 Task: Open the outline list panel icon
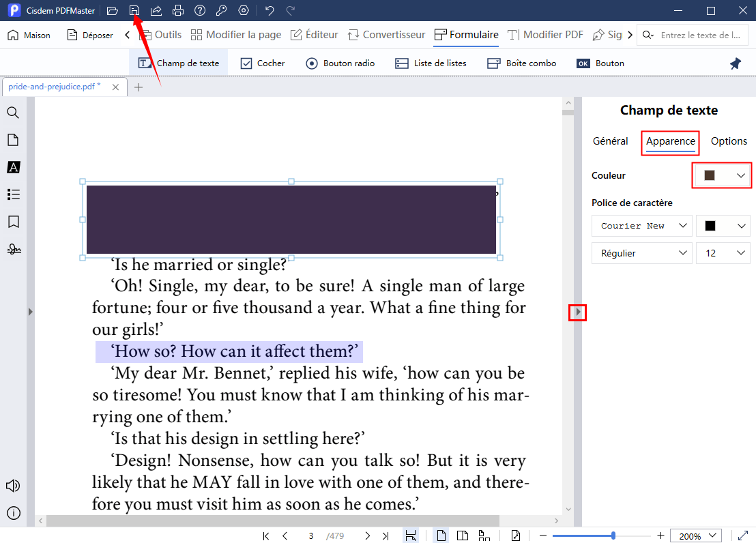[x=13, y=194]
